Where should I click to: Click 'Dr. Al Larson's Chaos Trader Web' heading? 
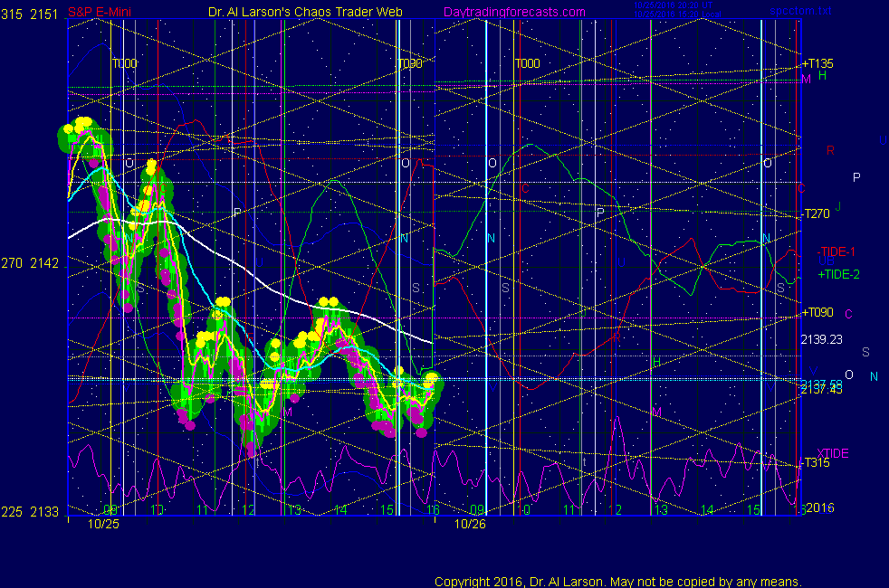click(306, 12)
